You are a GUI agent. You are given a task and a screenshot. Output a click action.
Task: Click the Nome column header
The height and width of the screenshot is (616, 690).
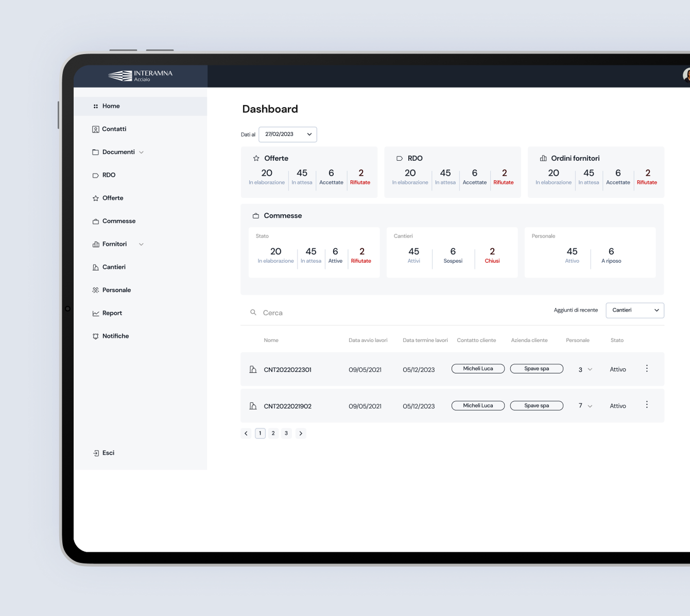pyautogui.click(x=271, y=340)
